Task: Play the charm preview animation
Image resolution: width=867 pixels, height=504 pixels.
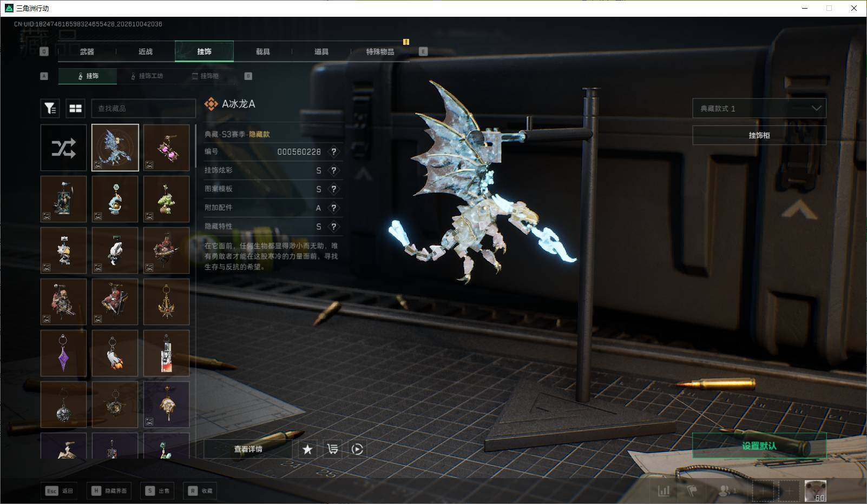Action: (x=357, y=449)
